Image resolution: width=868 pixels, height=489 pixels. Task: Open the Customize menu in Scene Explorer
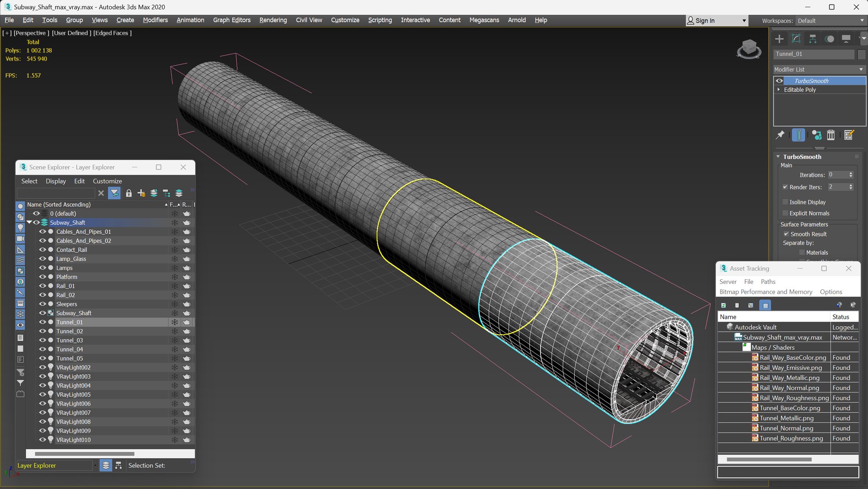107,181
